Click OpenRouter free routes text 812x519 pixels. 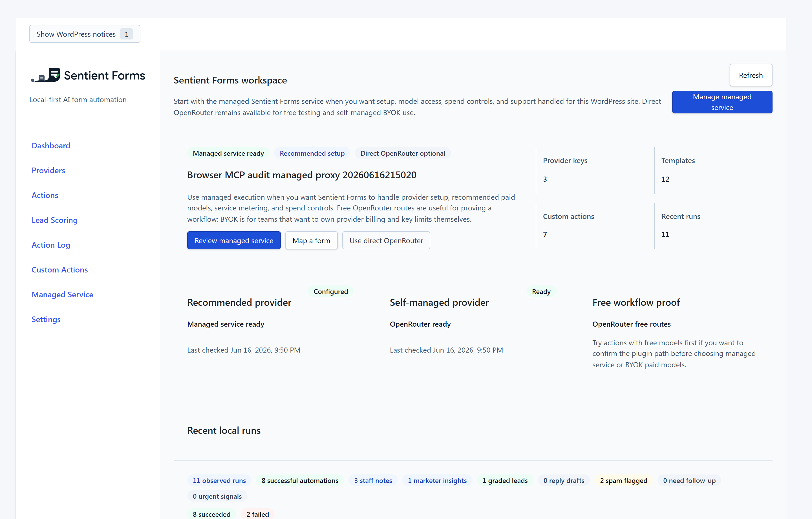pos(632,324)
